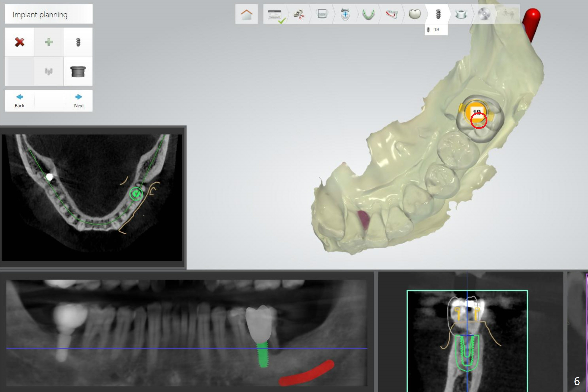The image size is (588, 392).
Task: Select the scissors cut-scan workflow step
Action: coord(299,14)
